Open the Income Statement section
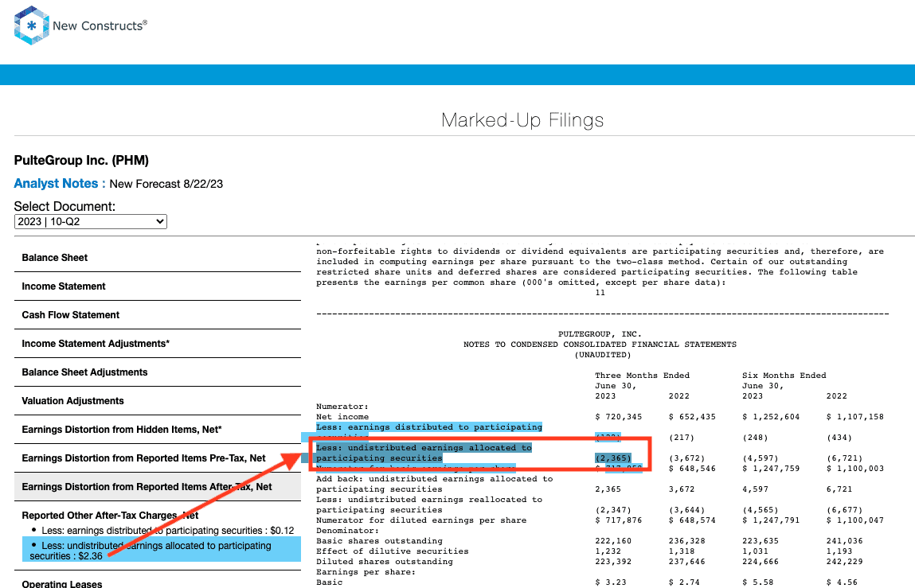Viewport: 915px width, 588px height. point(158,286)
